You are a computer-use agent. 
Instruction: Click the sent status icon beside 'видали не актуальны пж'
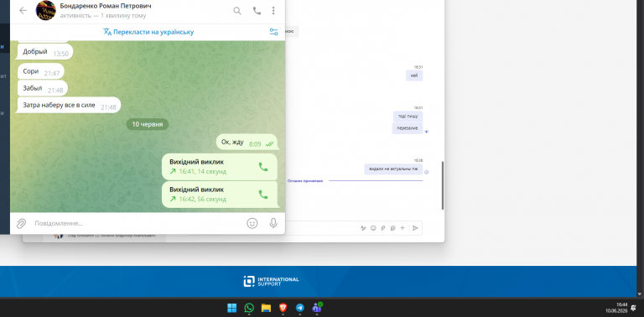[x=426, y=173]
